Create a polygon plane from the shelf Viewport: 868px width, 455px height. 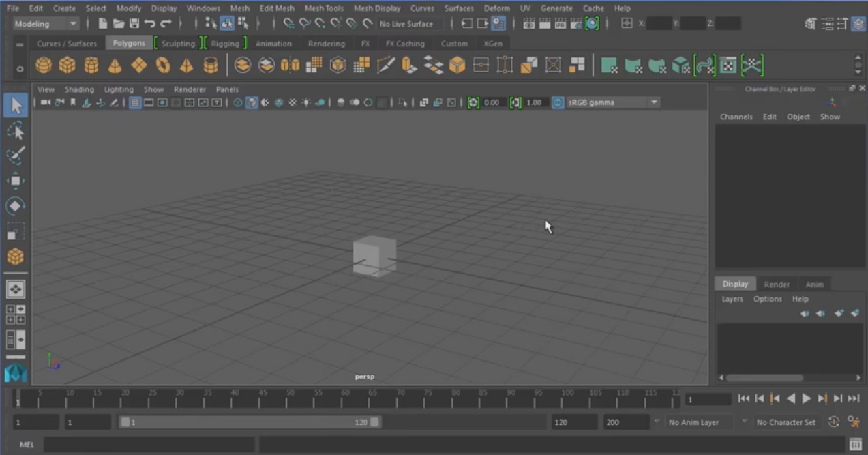point(138,65)
